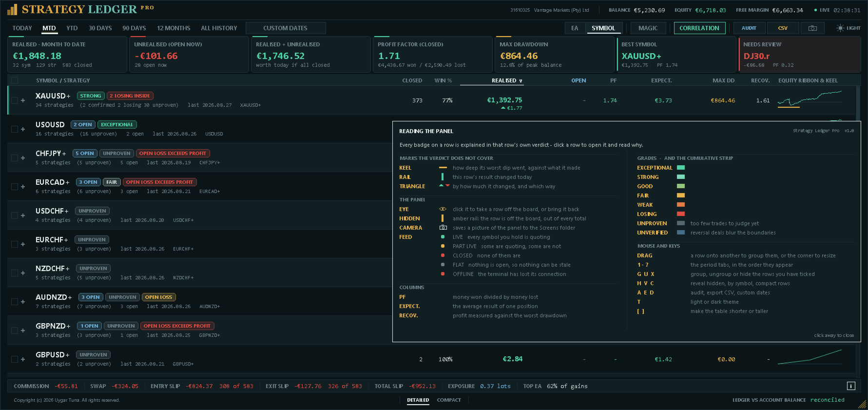868x410 pixels.
Task: Expand the GBPUSD+ row with its plus
Action: coord(23,359)
